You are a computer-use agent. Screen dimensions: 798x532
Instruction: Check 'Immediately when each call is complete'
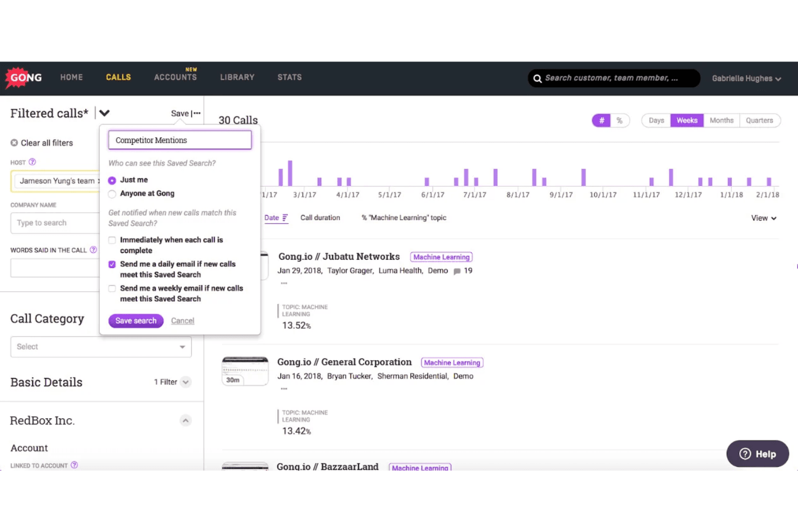coord(112,240)
